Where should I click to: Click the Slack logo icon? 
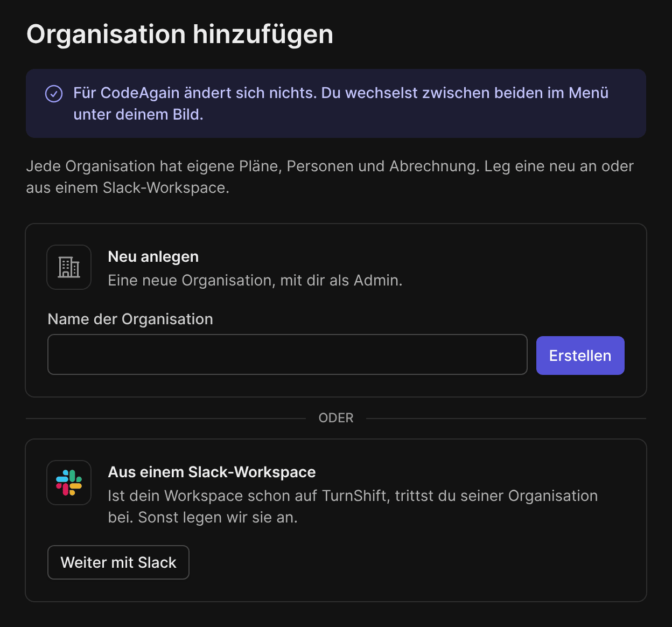[x=69, y=483]
